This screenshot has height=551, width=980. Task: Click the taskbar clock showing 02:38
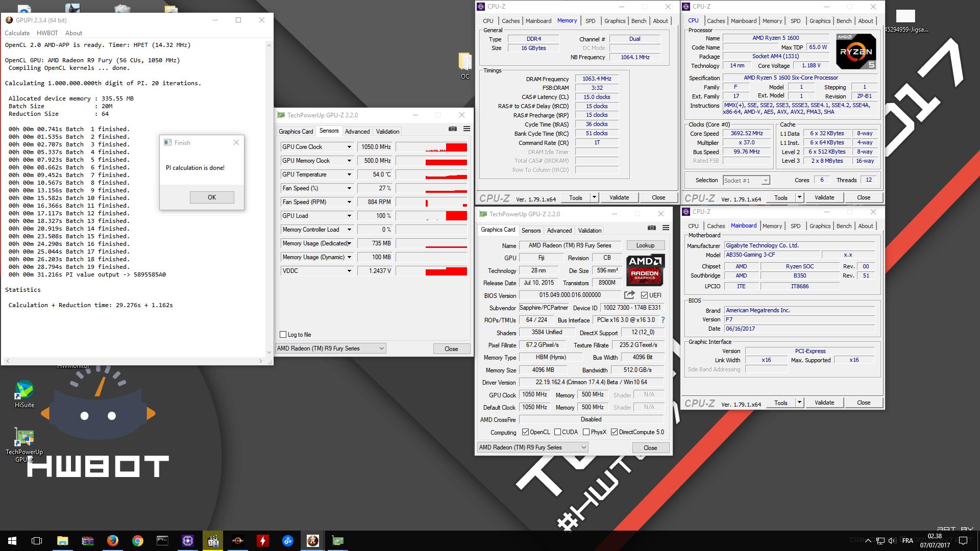[935, 541]
